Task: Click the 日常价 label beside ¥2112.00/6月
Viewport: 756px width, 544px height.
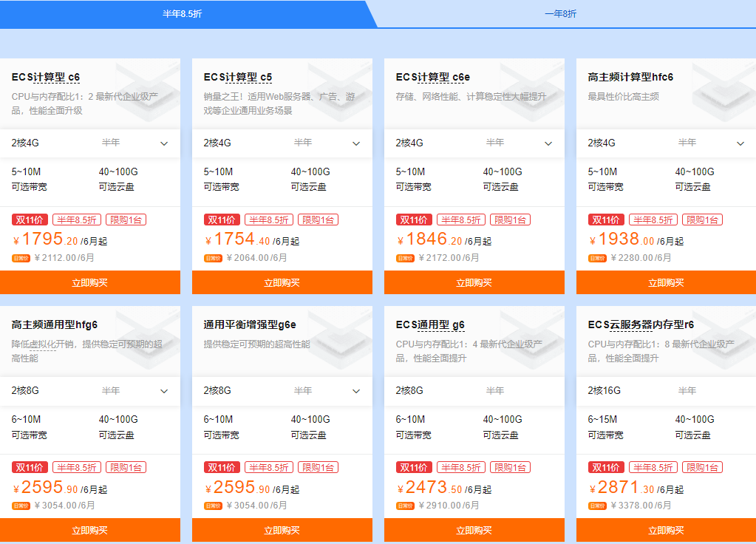Action: [21, 259]
